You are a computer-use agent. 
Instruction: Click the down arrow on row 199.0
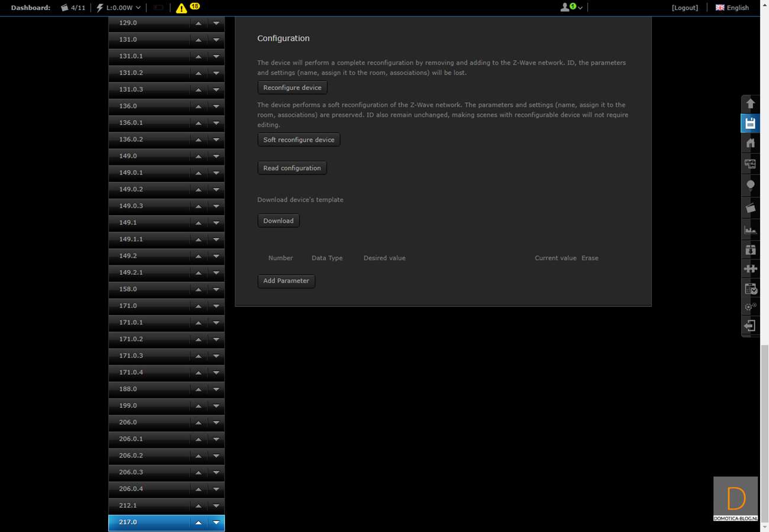216,406
